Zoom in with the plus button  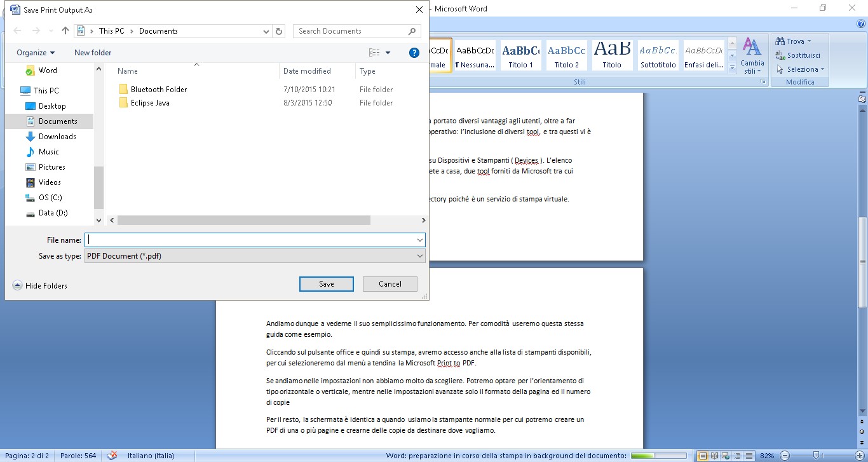(x=858, y=456)
